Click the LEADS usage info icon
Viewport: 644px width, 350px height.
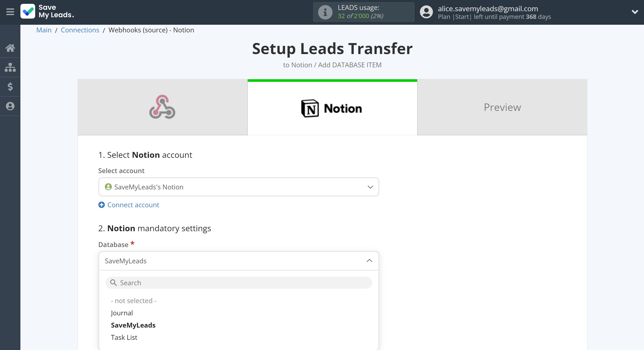coord(325,12)
